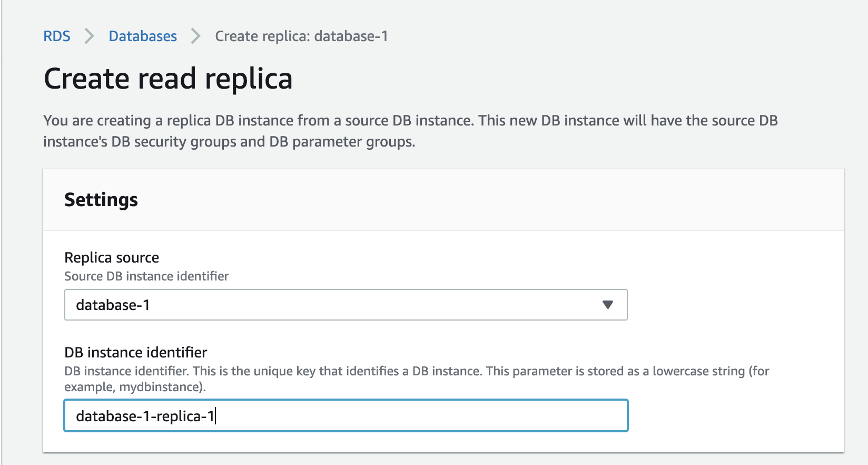
Task: Select the "Create replica: database-1" breadcrumb item
Action: (301, 36)
